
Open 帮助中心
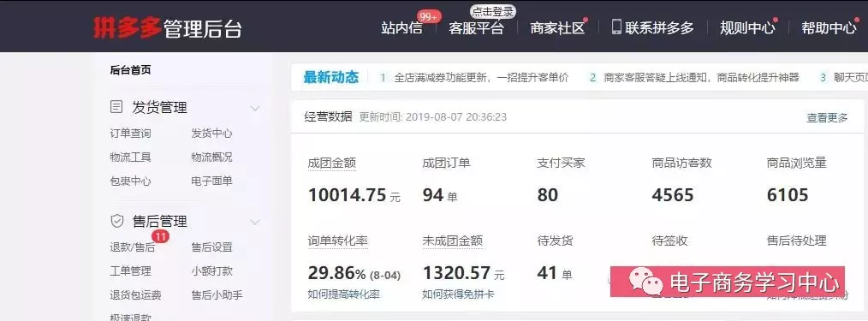point(829,27)
